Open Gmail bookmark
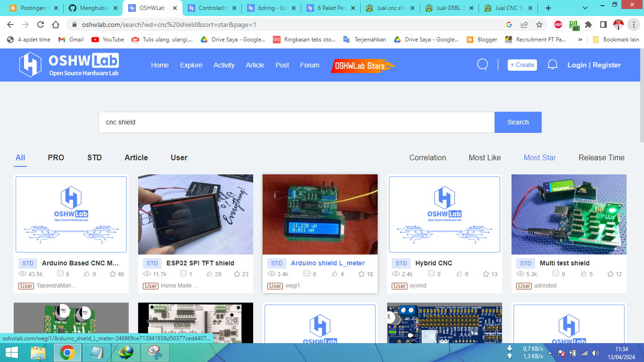This screenshot has width=644, height=362. coord(71,40)
